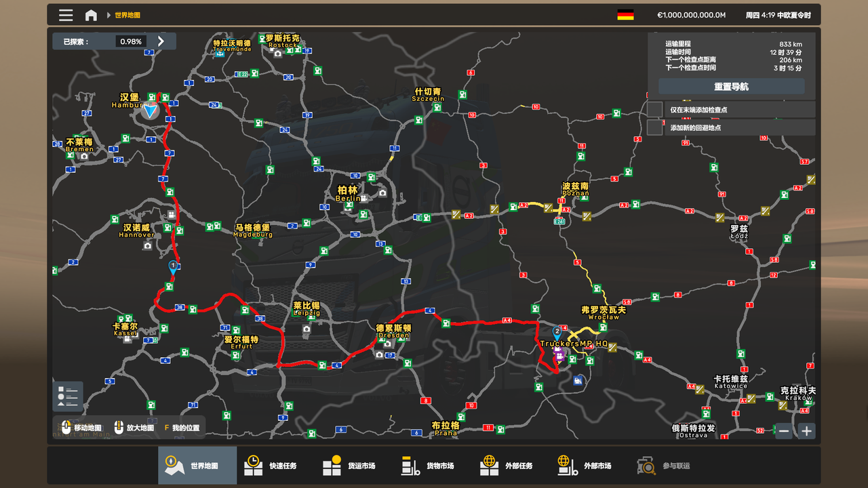Image resolution: width=868 pixels, height=488 pixels.
Task: Open the 货物市场 tab
Action: (x=433, y=466)
